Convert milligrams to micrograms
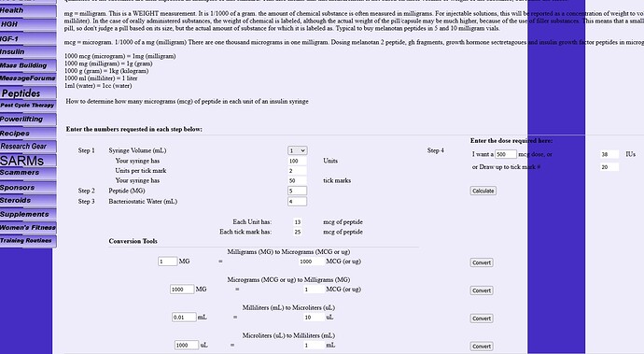The height and width of the screenshot is (354, 644). (482, 262)
